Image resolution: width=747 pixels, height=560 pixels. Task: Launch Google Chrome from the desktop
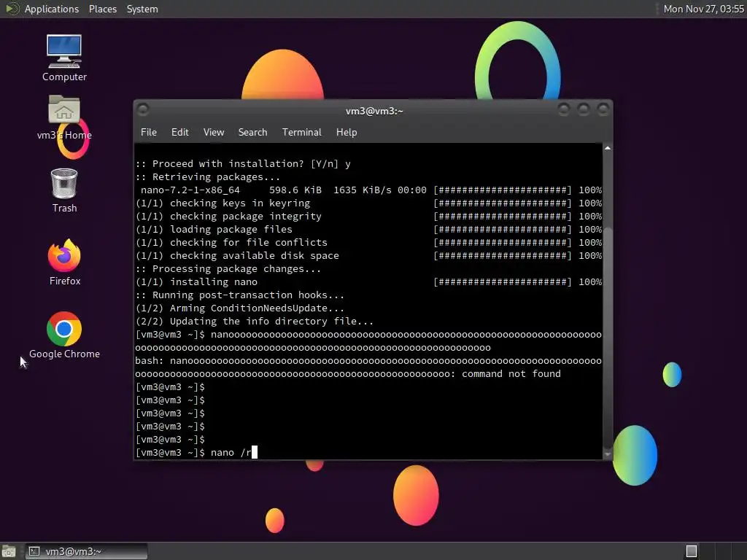(x=64, y=335)
